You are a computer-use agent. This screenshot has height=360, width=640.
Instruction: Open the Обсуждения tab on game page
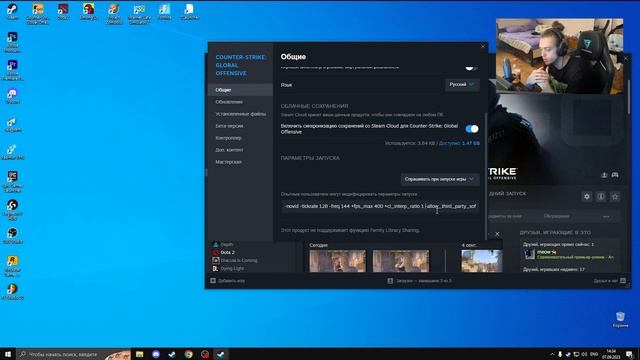pyautogui.click(x=556, y=216)
